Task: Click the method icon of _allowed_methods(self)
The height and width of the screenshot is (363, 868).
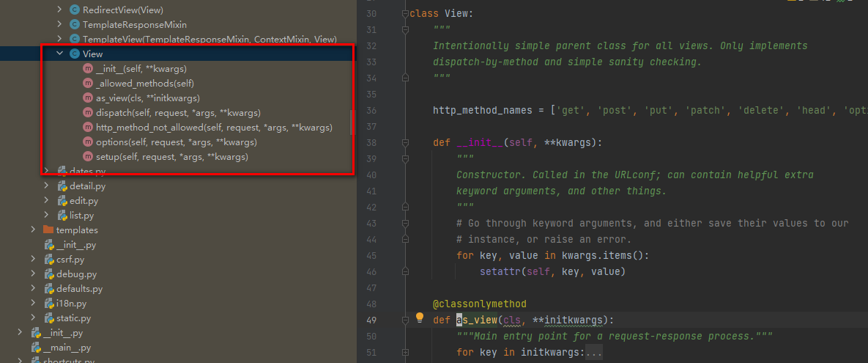Action: [x=87, y=83]
